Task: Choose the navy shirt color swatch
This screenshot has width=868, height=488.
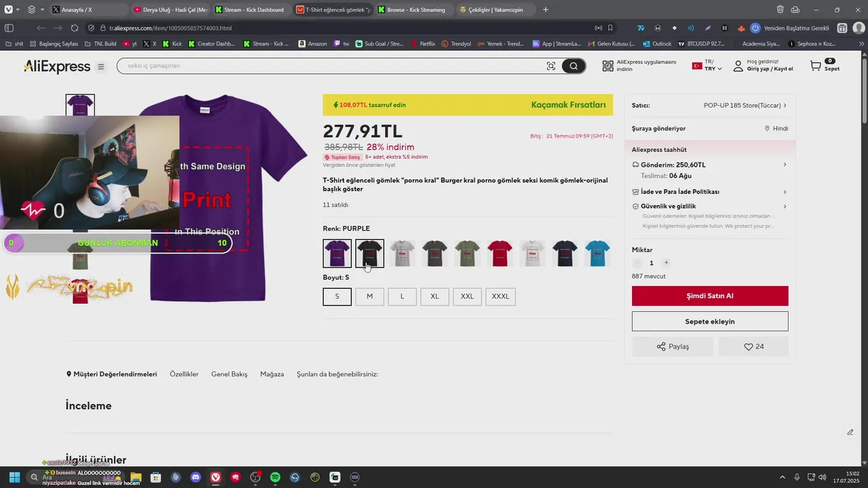Action: [565, 253]
